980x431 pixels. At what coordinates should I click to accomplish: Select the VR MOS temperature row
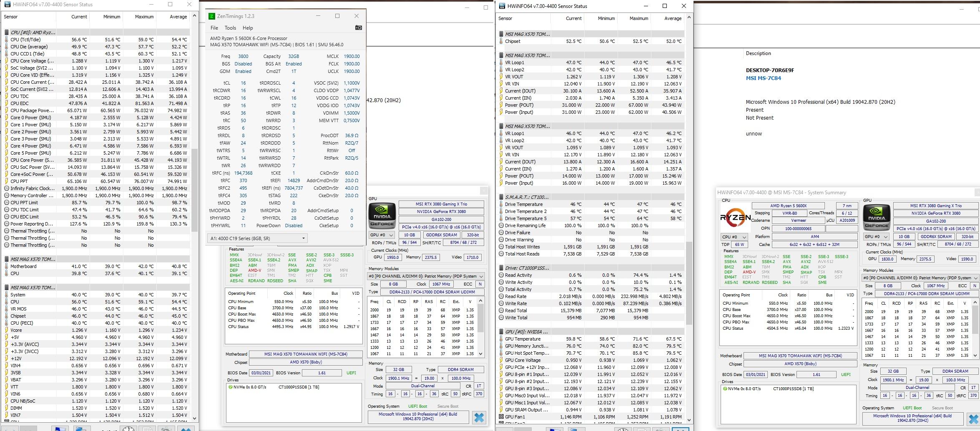tap(96, 309)
